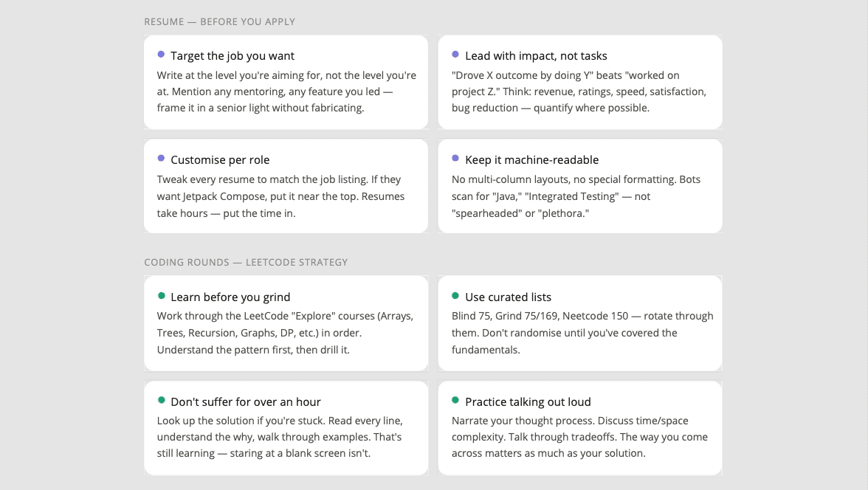Click the Blind 75, Grind 75/169 description text

[582, 333]
